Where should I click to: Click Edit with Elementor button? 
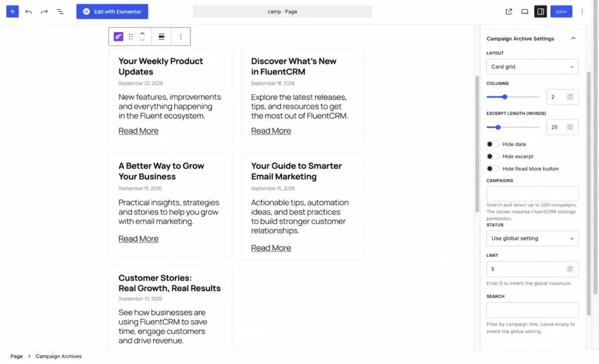(x=112, y=12)
